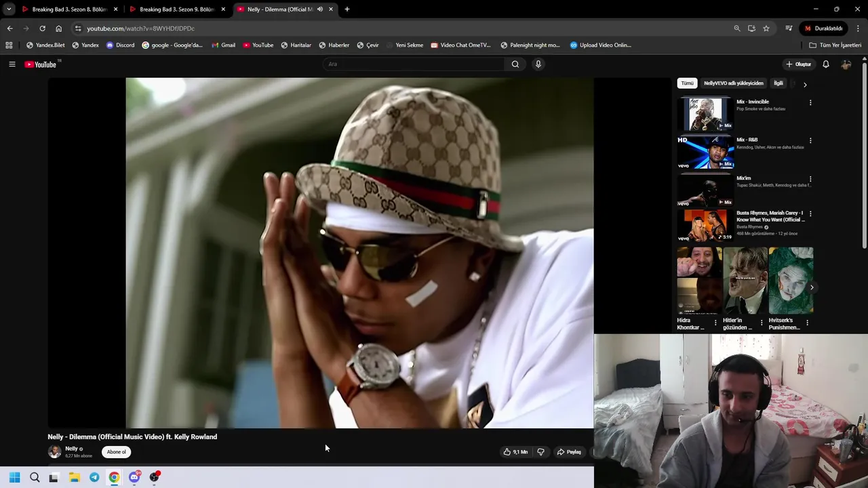
Task: Open the Duraklatıldı profile menu
Action: click(823, 28)
